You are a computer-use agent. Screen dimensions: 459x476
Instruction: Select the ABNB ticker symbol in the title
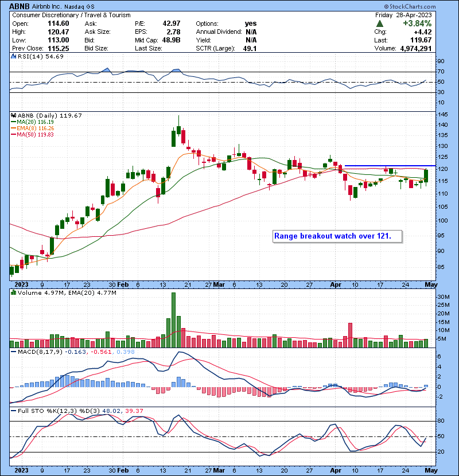point(20,6)
